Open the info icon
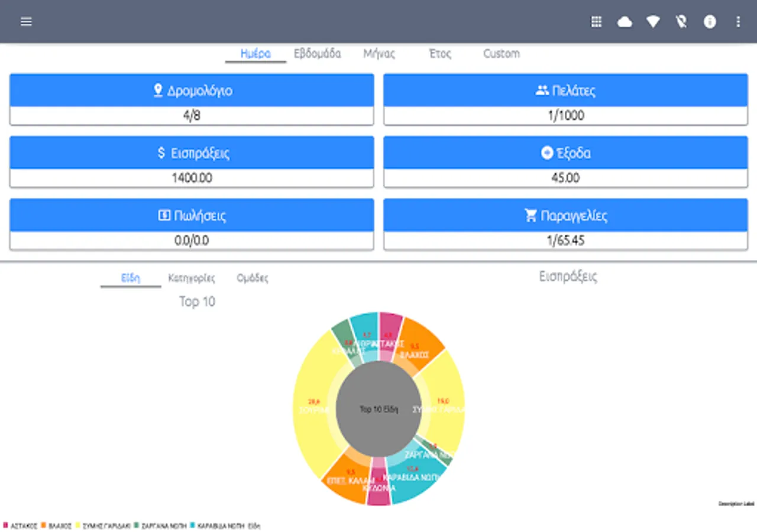Screen dimensions: 757x532 click(710, 22)
